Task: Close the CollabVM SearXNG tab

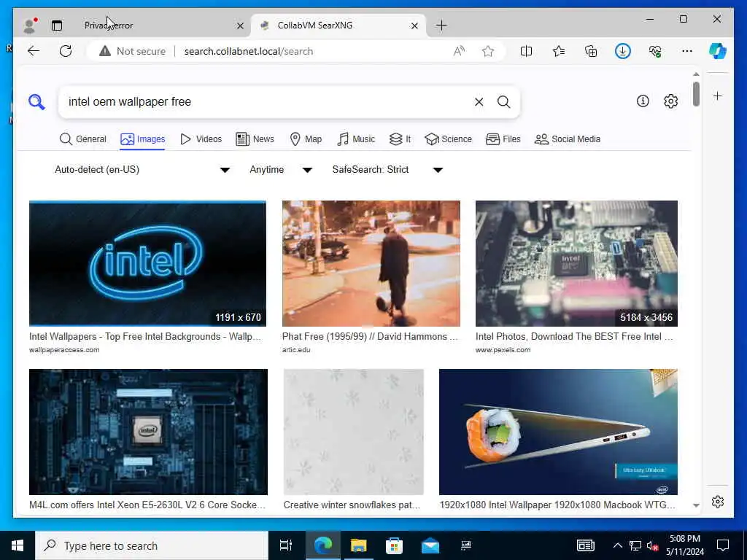Action: [414, 26]
